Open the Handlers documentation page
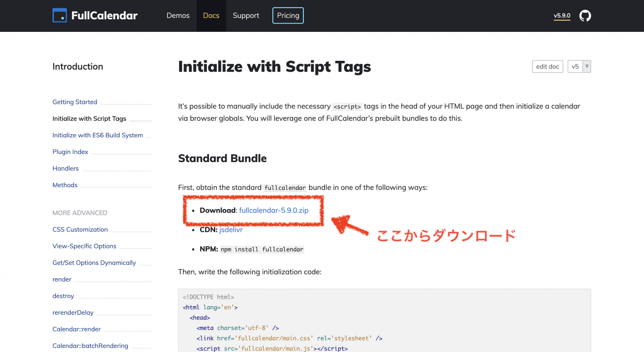Screen dimensions: 644x352 (x=65, y=168)
